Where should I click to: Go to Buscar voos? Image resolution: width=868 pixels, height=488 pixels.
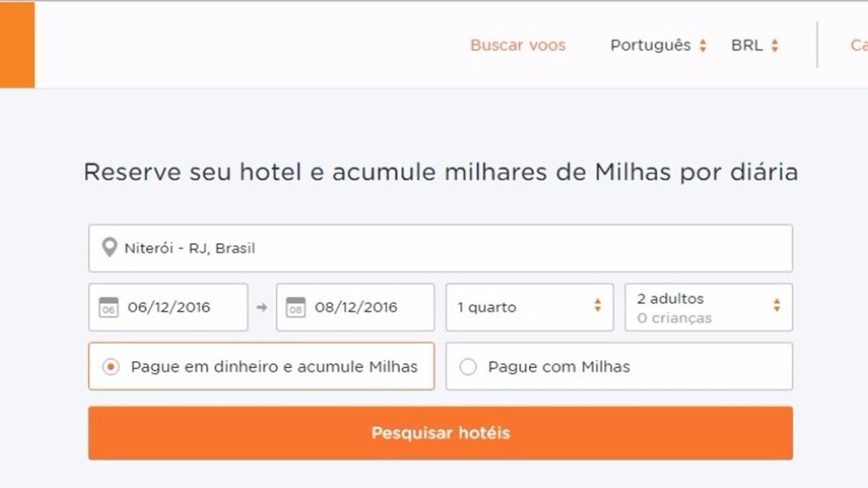(518, 46)
